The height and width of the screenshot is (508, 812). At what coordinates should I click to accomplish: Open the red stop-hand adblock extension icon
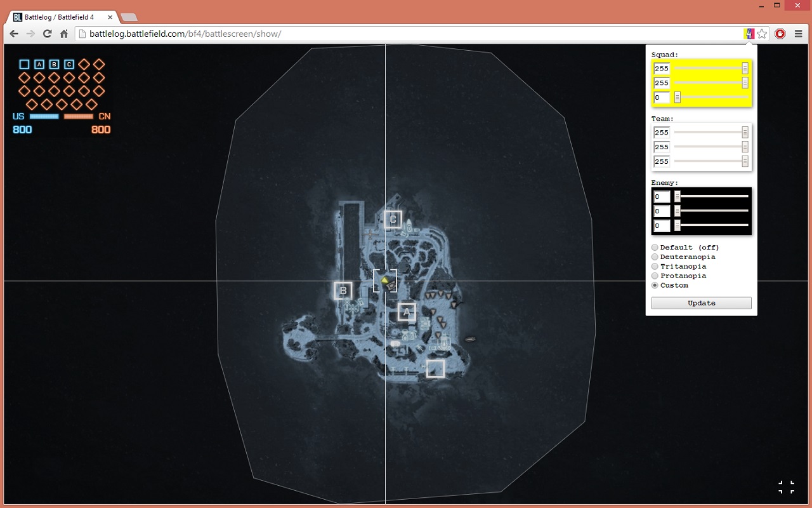pos(780,34)
